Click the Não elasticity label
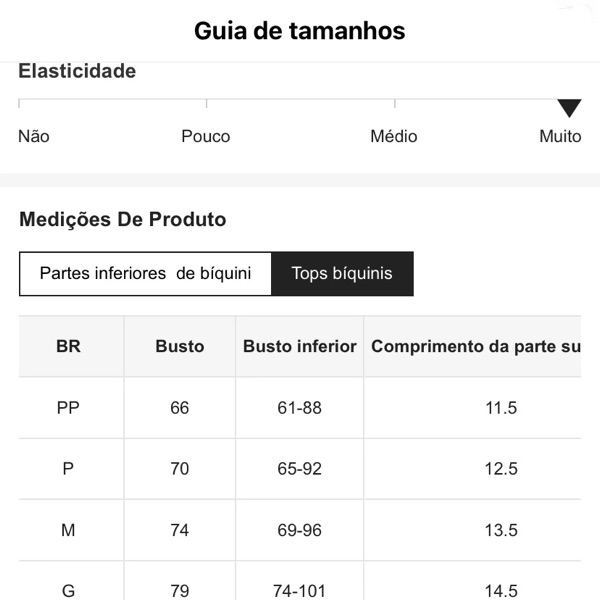The height and width of the screenshot is (600, 600). tap(34, 136)
